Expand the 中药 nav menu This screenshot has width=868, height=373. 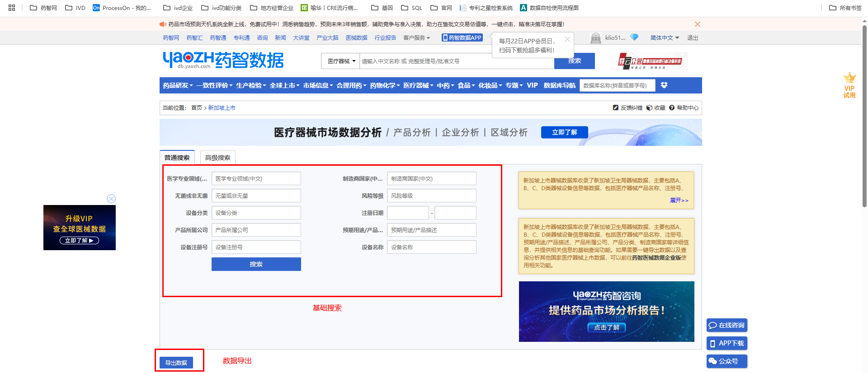click(x=445, y=85)
